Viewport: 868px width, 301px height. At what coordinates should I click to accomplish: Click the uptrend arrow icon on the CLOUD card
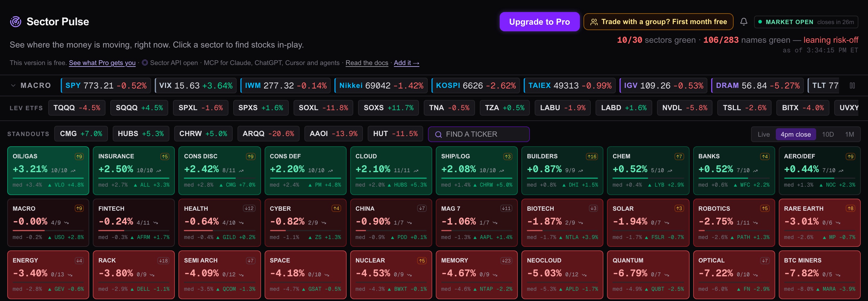[x=416, y=171]
